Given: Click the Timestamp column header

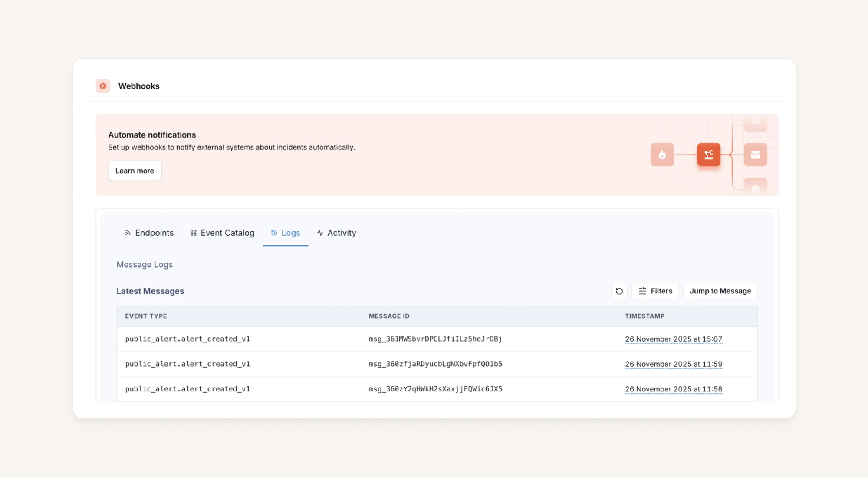Looking at the screenshot, I should (644, 316).
